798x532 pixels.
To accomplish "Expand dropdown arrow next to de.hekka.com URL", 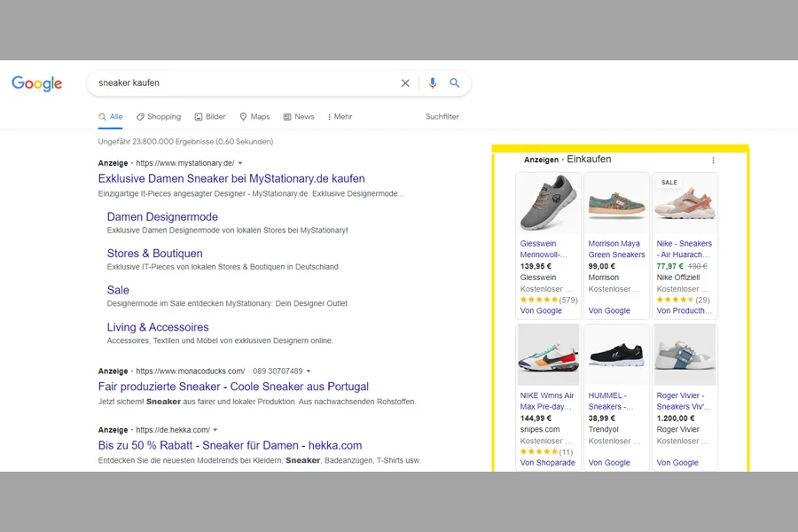I will point(215,430).
